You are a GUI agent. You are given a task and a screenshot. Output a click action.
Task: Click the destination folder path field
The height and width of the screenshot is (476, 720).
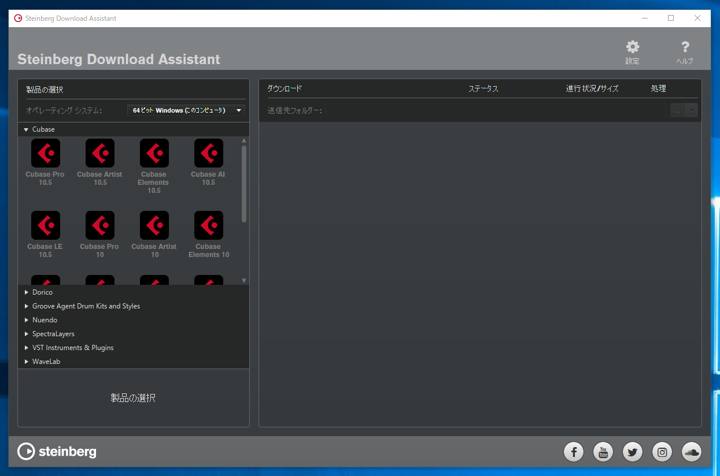point(497,110)
